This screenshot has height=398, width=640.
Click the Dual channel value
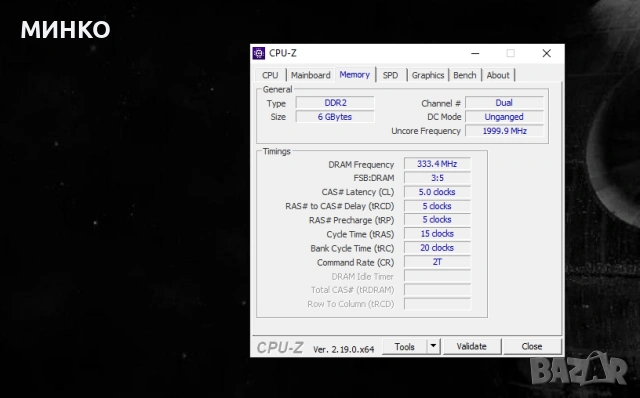[x=504, y=103]
